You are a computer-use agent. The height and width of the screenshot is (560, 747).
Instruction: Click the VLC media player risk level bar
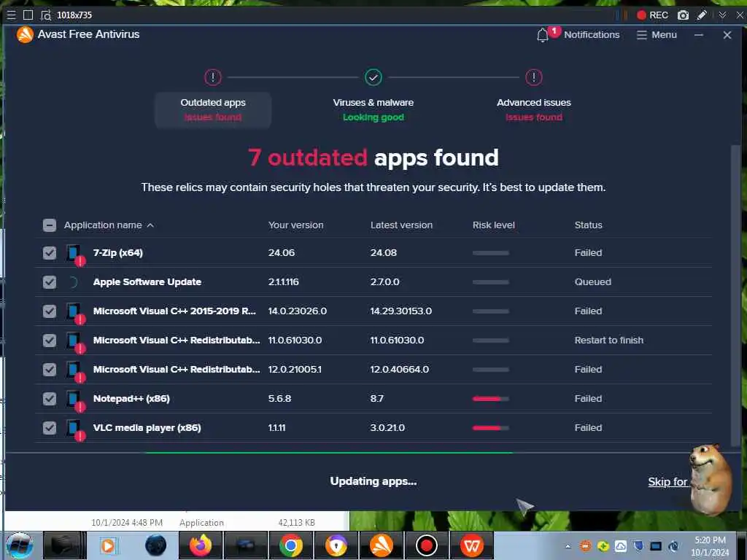click(491, 427)
